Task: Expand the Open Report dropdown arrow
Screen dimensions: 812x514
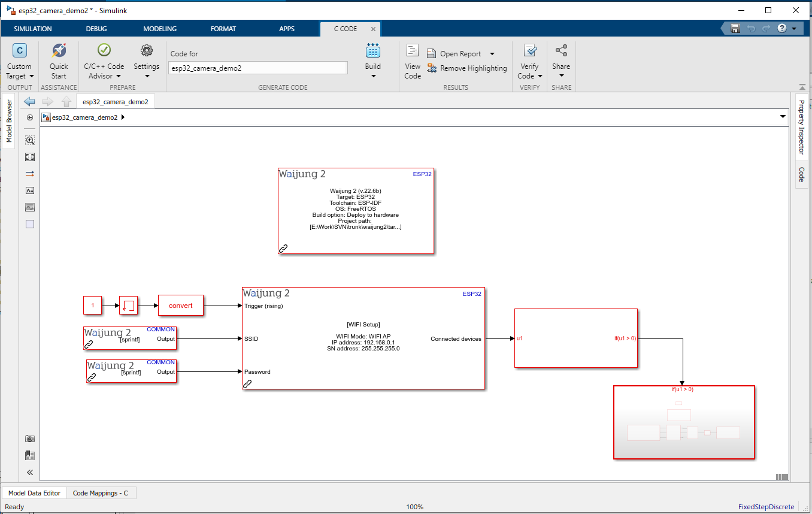Action: click(492, 54)
